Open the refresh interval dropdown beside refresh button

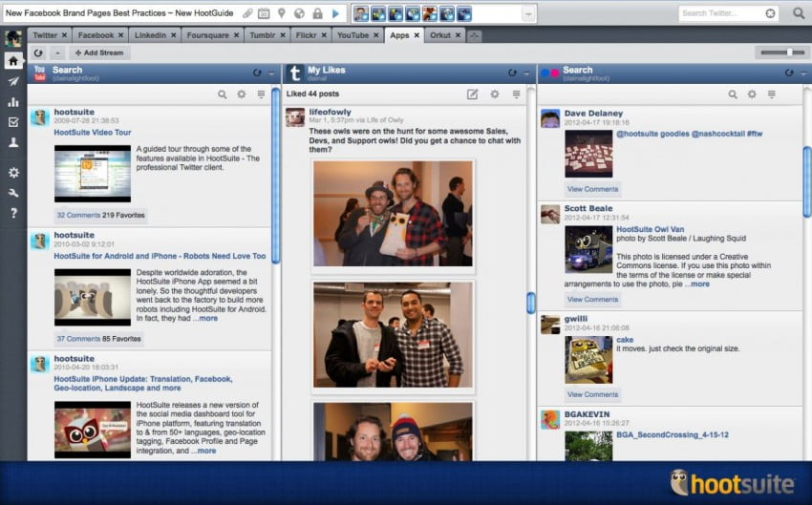(x=57, y=53)
